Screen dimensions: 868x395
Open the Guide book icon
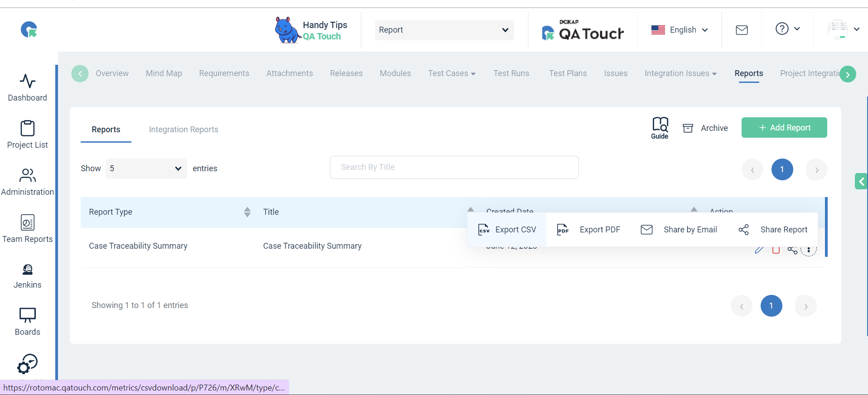(660, 128)
